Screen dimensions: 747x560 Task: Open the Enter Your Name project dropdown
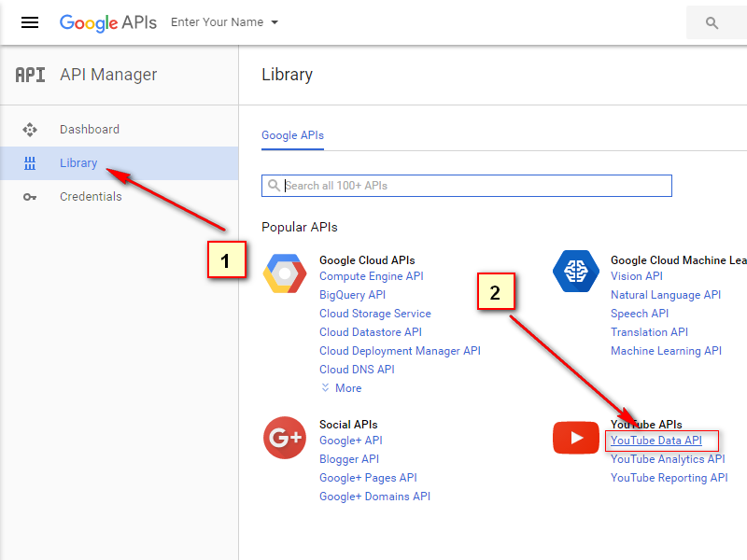[224, 22]
